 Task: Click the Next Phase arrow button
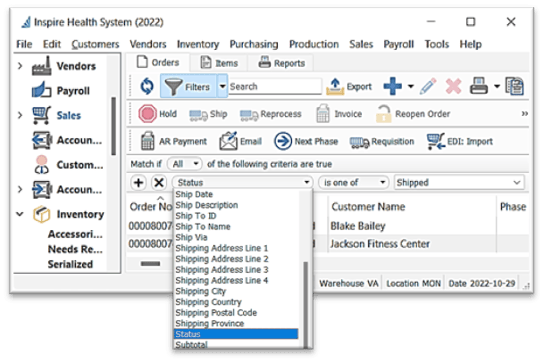[306, 141]
